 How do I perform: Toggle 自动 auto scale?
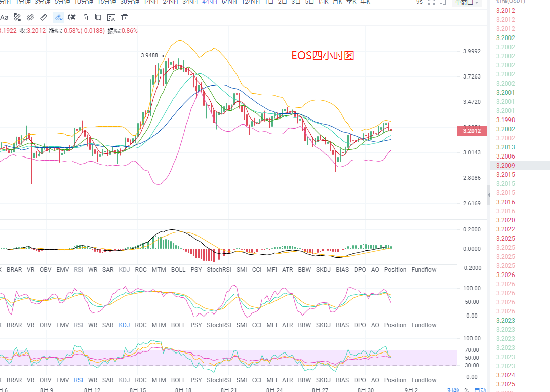(480, 389)
